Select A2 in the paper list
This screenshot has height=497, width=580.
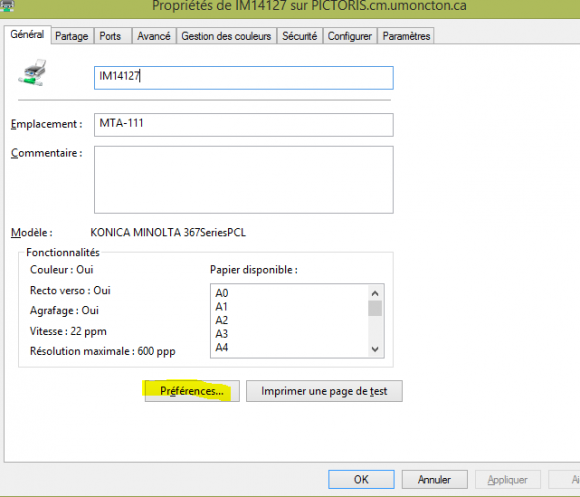pos(222,320)
